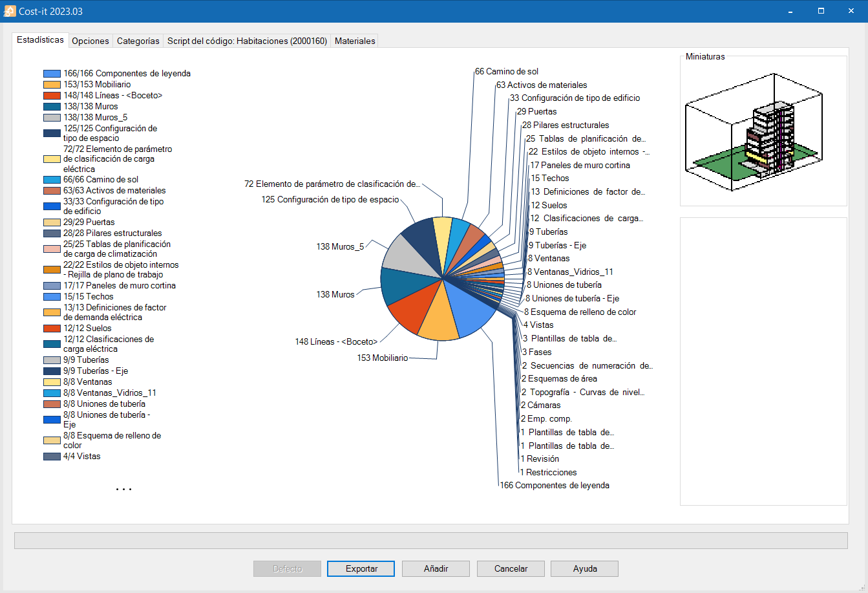868x593 pixels.
Task: Select legend text '8/8 Uniones de tubería'
Action: (104, 404)
